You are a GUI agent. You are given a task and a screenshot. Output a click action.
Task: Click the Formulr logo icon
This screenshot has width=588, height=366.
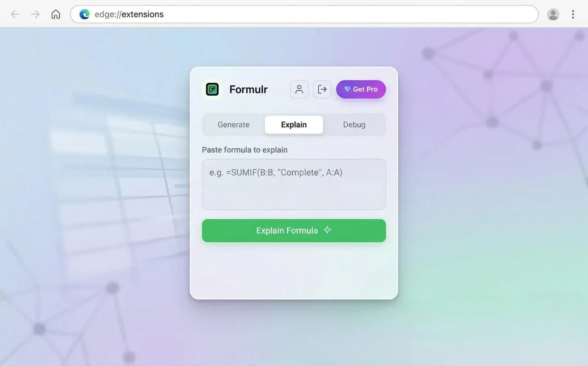pos(212,89)
